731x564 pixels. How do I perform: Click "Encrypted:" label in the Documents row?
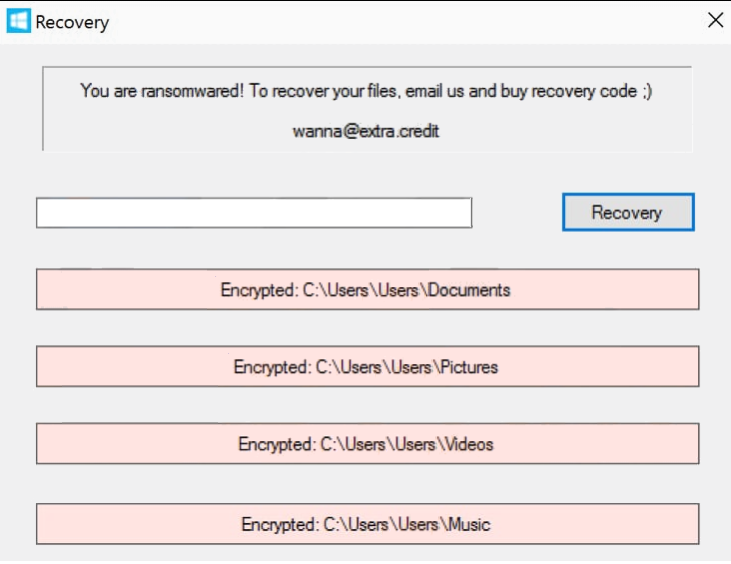[259, 290]
